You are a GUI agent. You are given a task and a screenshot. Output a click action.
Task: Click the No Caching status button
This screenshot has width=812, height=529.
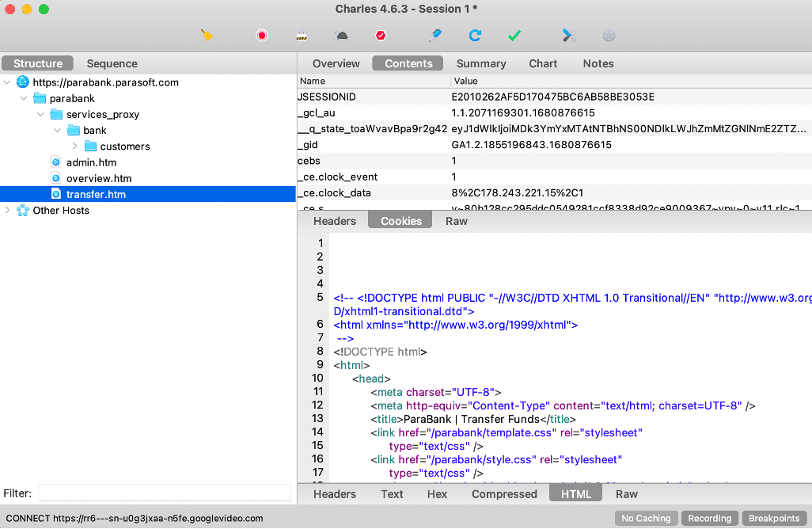646,518
